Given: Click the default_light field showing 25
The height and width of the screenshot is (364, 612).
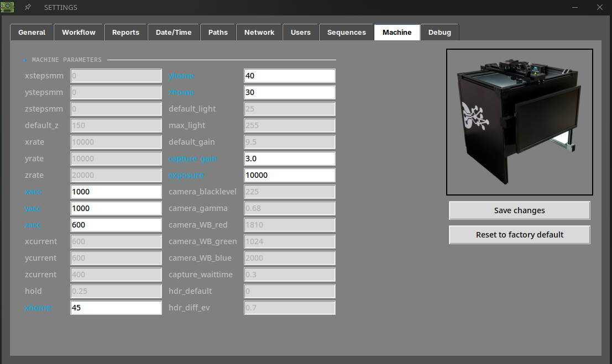Looking at the screenshot, I should tap(290, 109).
